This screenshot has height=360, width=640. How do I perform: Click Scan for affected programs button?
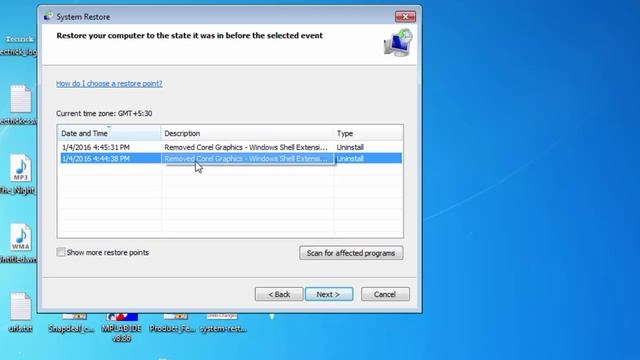pyautogui.click(x=351, y=253)
